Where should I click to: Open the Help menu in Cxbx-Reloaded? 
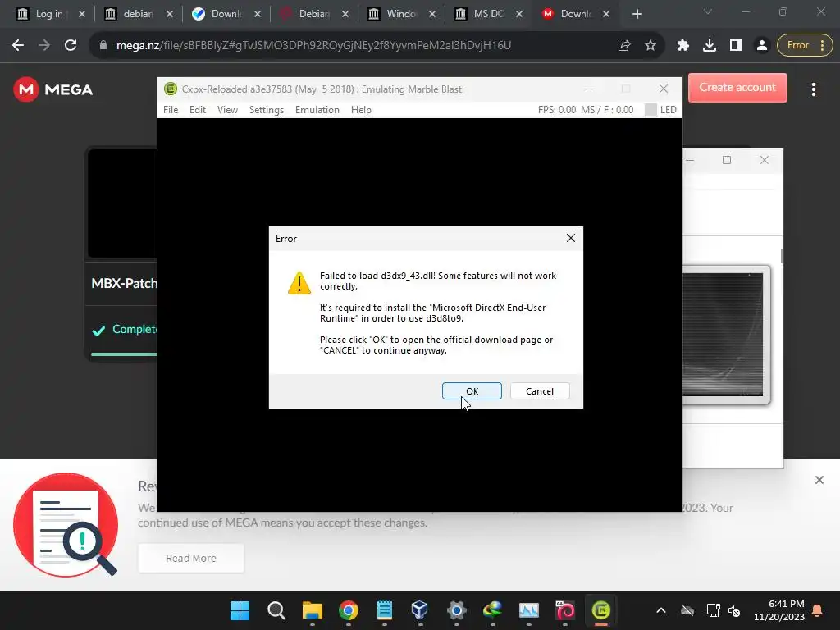point(361,110)
